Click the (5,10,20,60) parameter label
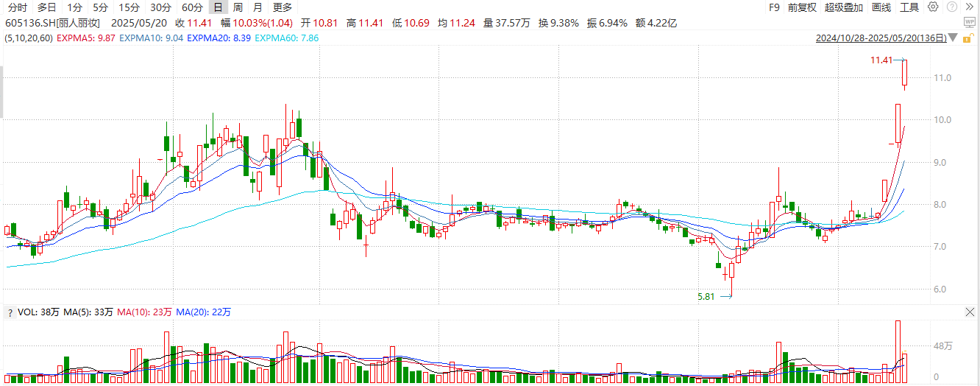Viewport: 980px width, 386px height. coord(28,38)
